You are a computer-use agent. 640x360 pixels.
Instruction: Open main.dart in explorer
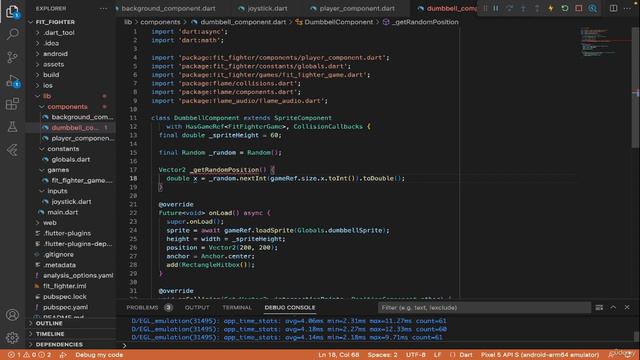[x=62, y=212]
